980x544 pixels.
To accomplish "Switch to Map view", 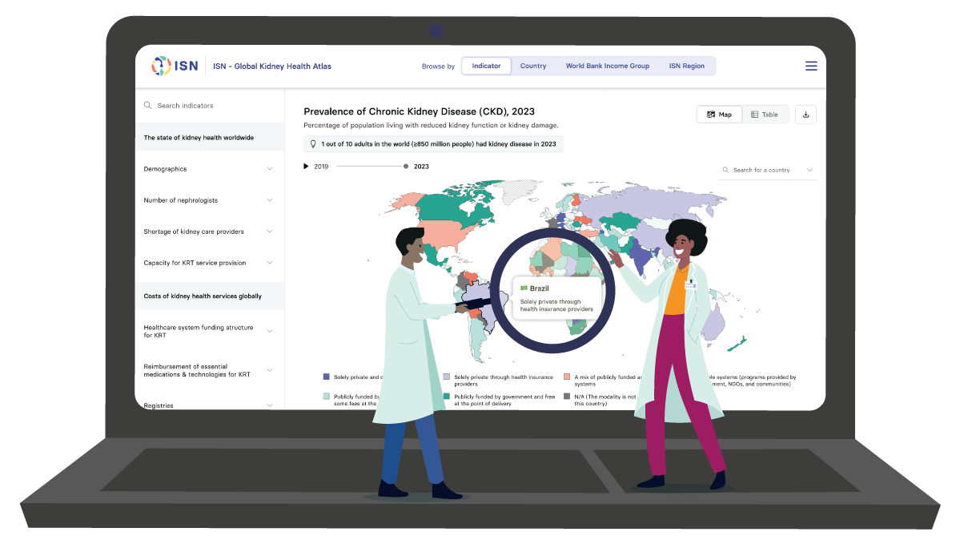I will (719, 115).
